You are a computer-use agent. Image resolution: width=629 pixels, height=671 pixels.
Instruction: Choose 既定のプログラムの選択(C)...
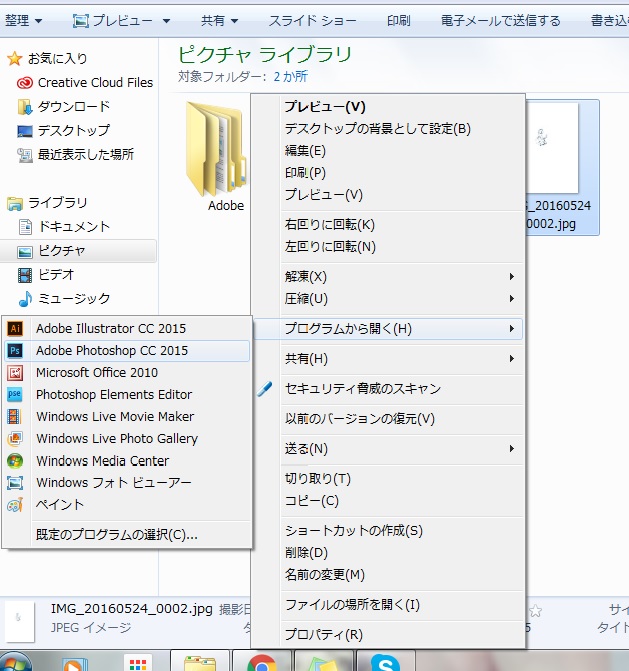tap(127, 534)
